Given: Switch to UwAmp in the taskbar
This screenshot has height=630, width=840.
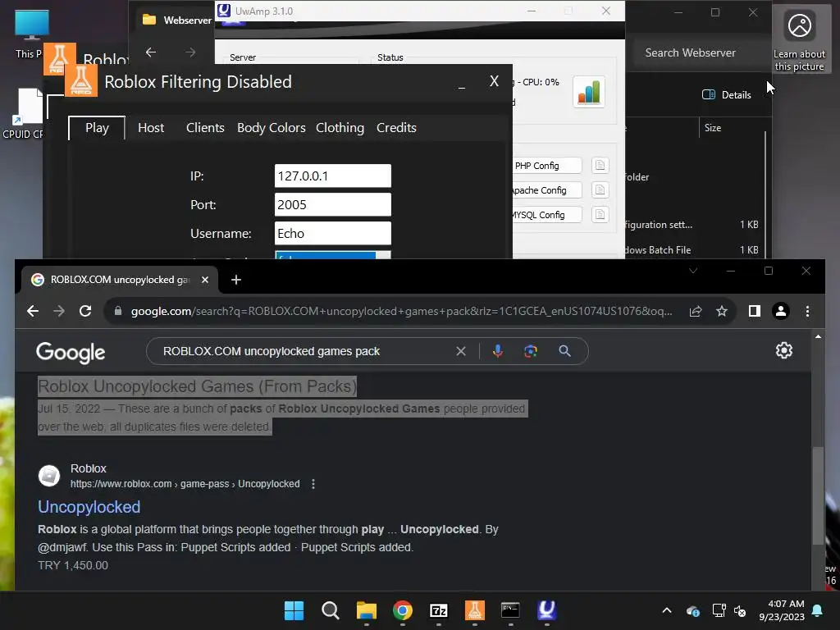Looking at the screenshot, I should pyautogui.click(x=546, y=610).
